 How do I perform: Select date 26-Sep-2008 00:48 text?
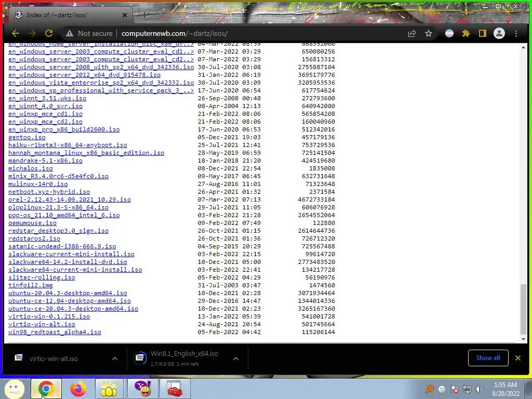[229, 98]
